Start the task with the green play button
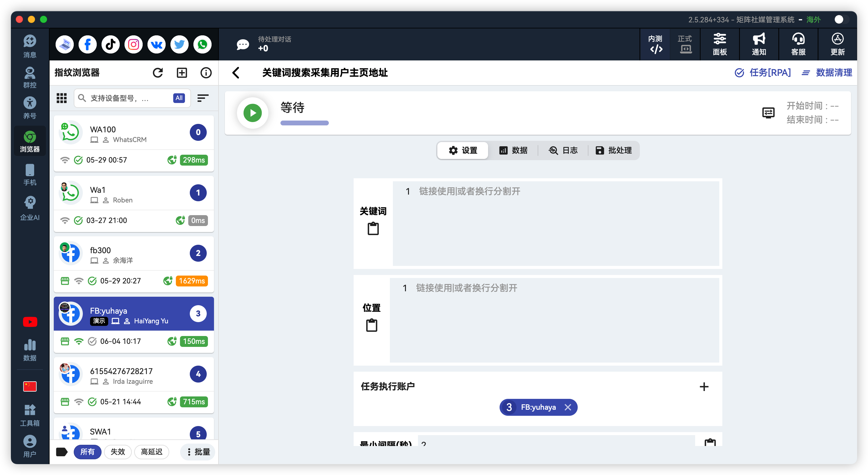The height and width of the screenshot is (475, 868). (252, 112)
